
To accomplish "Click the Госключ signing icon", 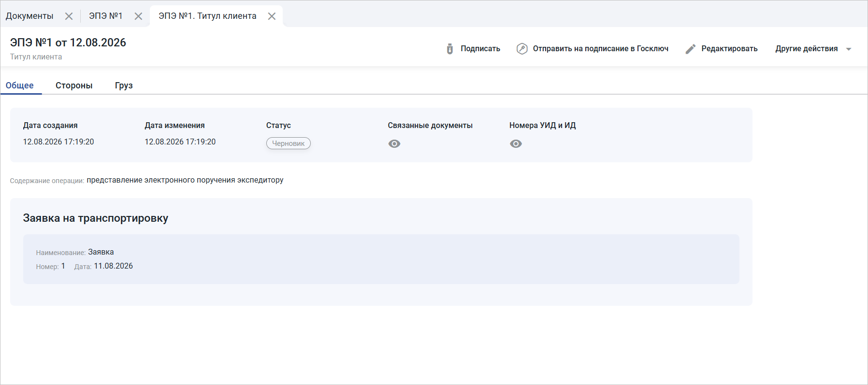I will coord(522,49).
